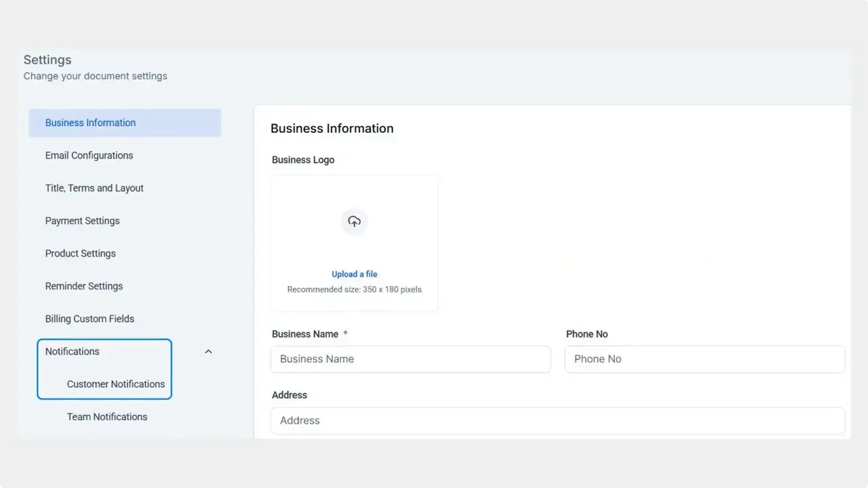
Task: Select Reminder Settings
Action: coord(84,285)
